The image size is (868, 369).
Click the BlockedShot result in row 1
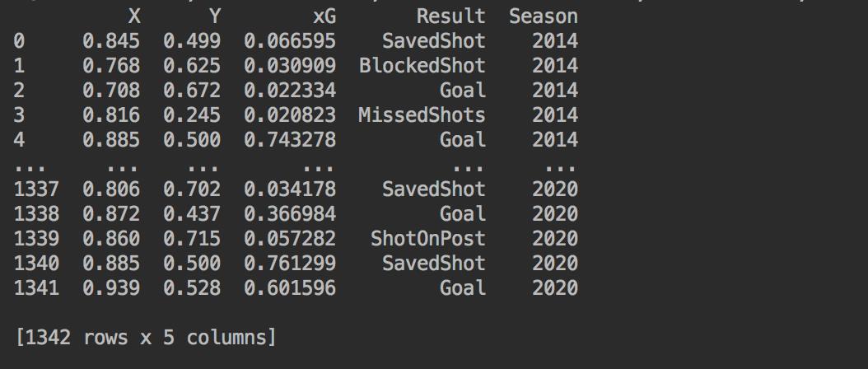click(422, 66)
